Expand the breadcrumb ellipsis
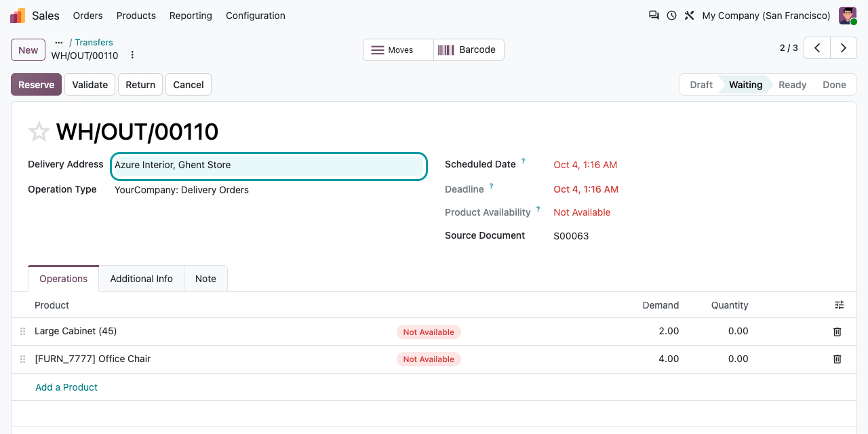Viewport: 868px width, 434px height. 58,42
